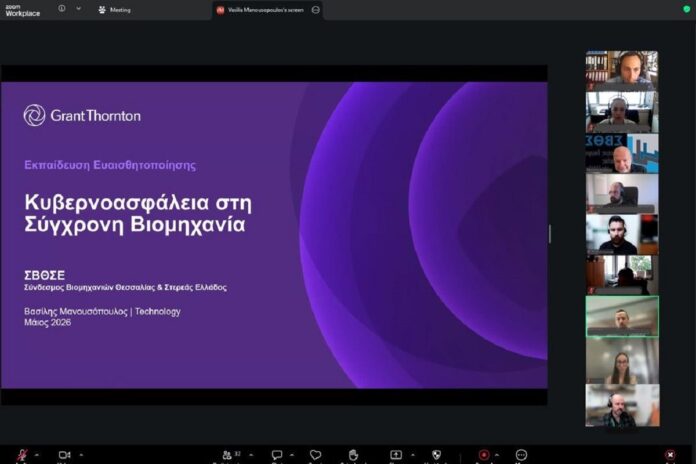Select the Meeting tab
Screen dimensions: 696x464
coord(115,10)
